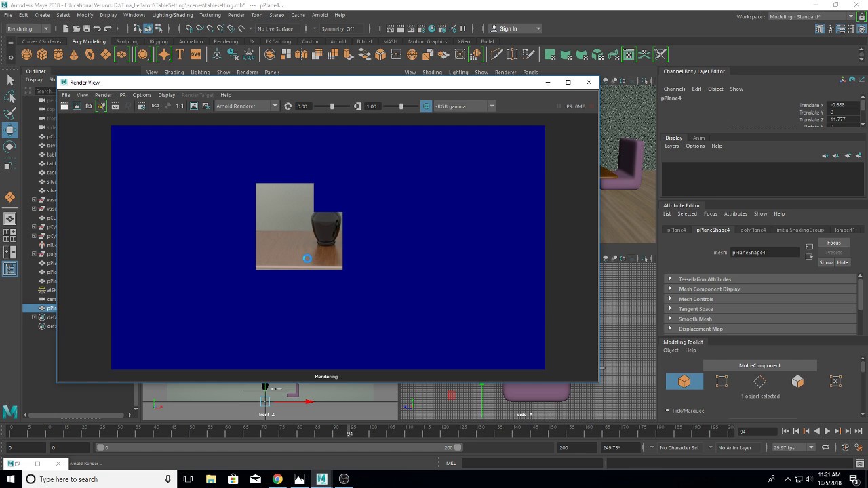Select the Move tool in the toolbox
868x488 pixels.
tap(10, 129)
